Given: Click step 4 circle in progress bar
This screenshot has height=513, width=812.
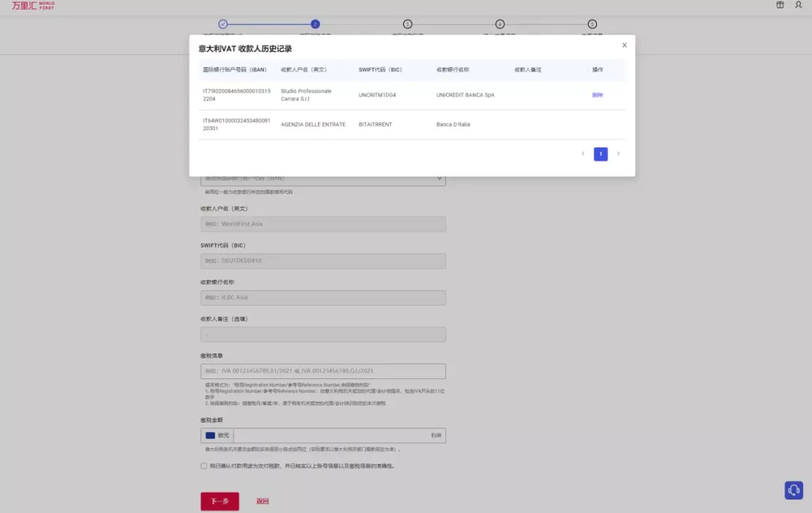Looking at the screenshot, I should [x=500, y=24].
